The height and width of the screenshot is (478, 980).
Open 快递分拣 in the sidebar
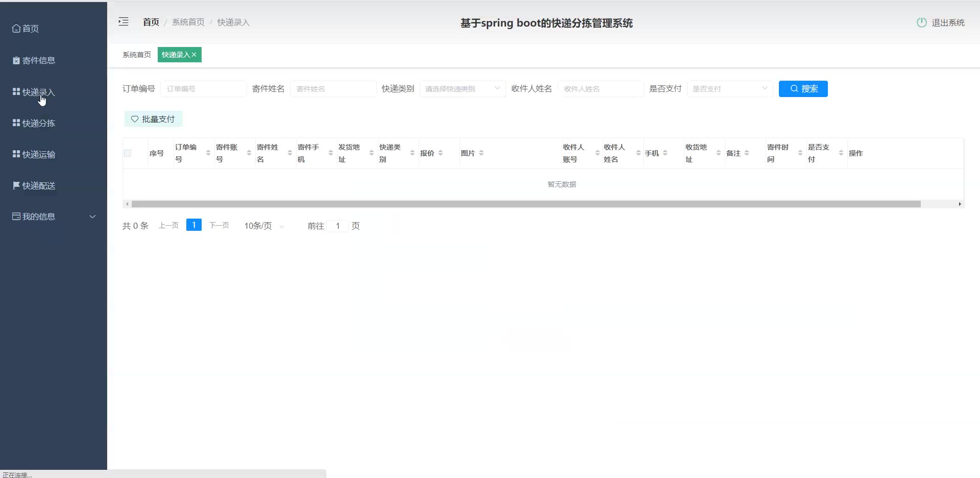(54, 123)
